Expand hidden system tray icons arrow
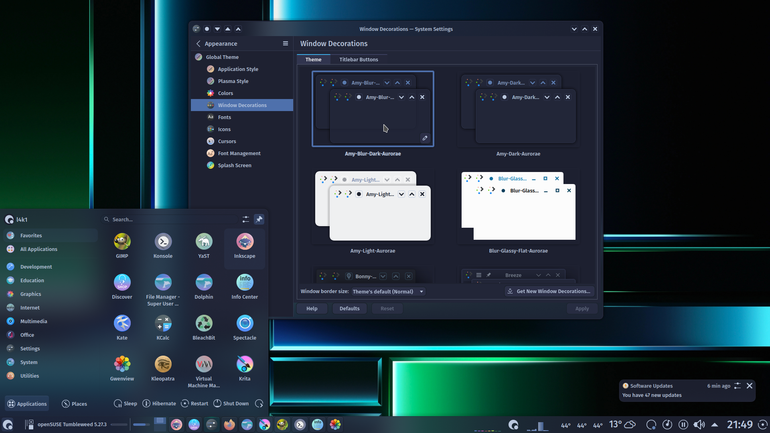Viewport: 770px width, 433px height. (715, 425)
